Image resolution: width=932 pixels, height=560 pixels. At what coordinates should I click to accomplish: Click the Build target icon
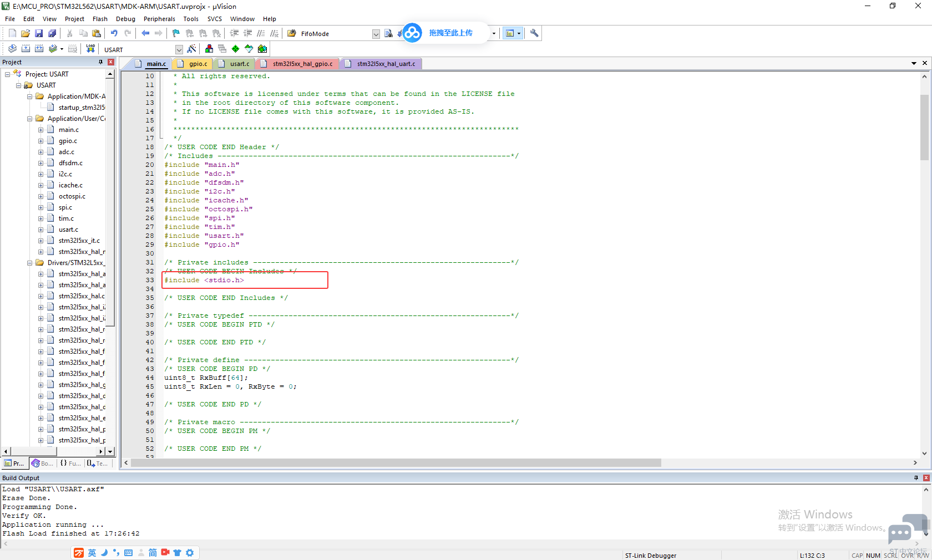point(26,49)
